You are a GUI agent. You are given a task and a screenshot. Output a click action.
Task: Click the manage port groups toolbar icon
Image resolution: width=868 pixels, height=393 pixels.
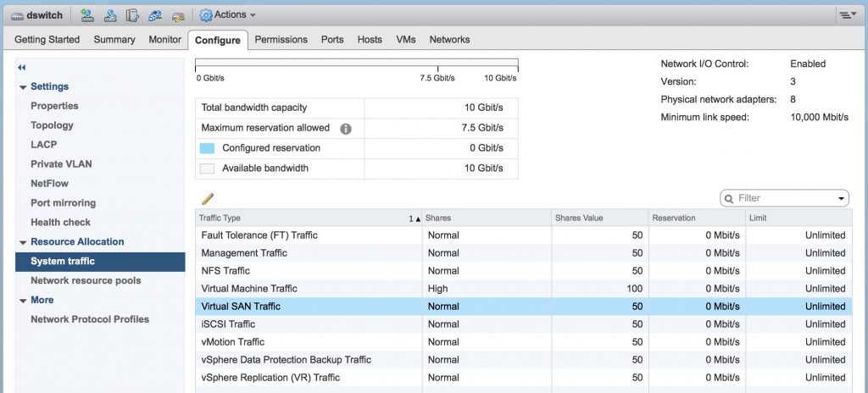(132, 14)
